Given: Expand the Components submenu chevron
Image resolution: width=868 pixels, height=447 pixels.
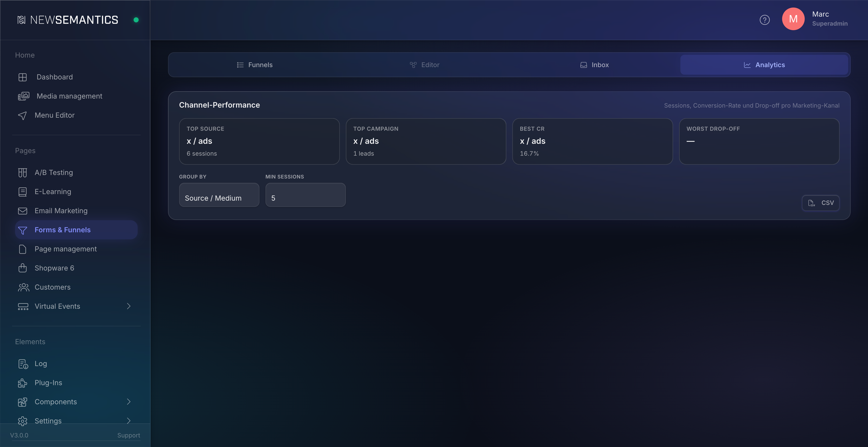Looking at the screenshot, I should click(x=129, y=401).
